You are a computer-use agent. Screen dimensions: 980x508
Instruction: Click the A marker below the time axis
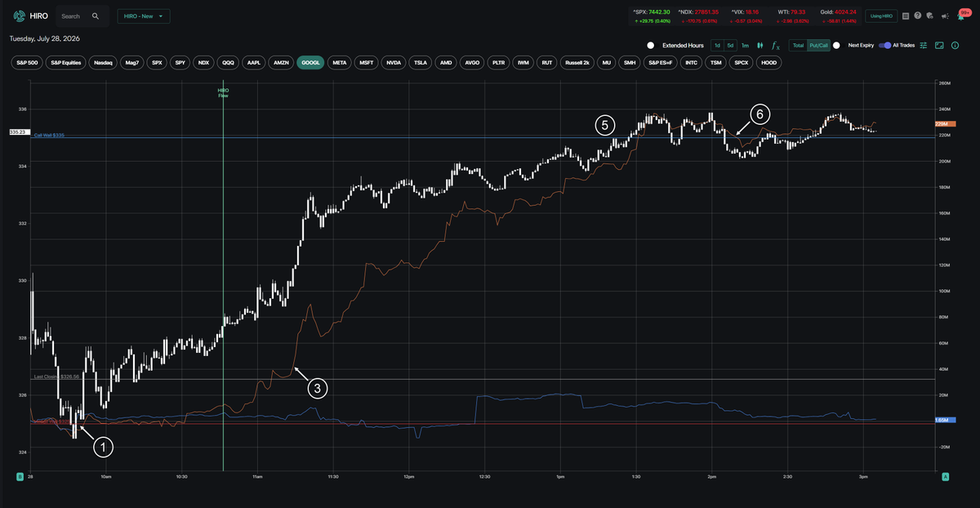(x=946, y=475)
